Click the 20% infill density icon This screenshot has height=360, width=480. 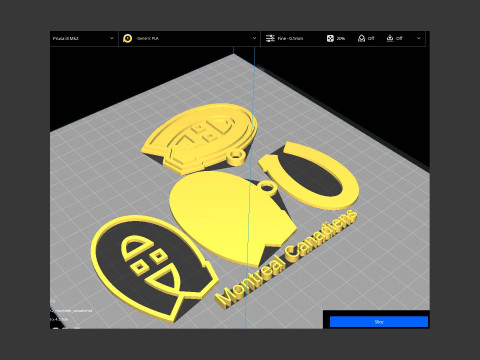pyautogui.click(x=330, y=38)
